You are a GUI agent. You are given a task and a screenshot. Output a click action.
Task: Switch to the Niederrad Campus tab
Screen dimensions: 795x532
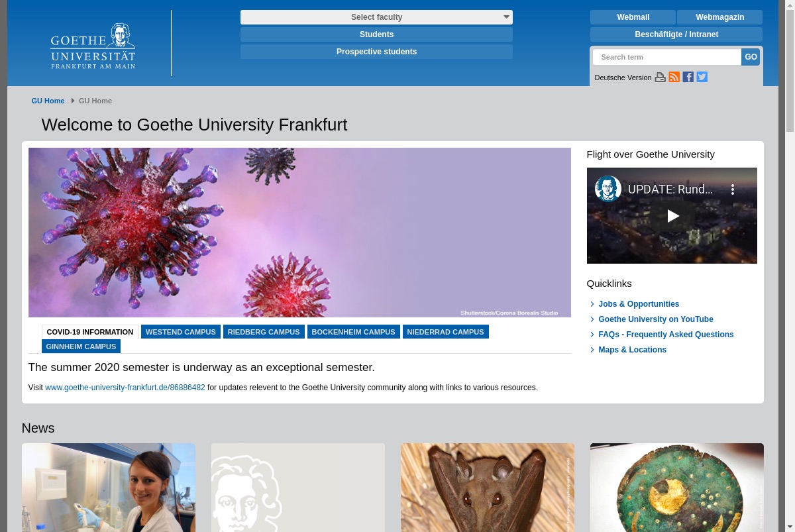[445, 332]
